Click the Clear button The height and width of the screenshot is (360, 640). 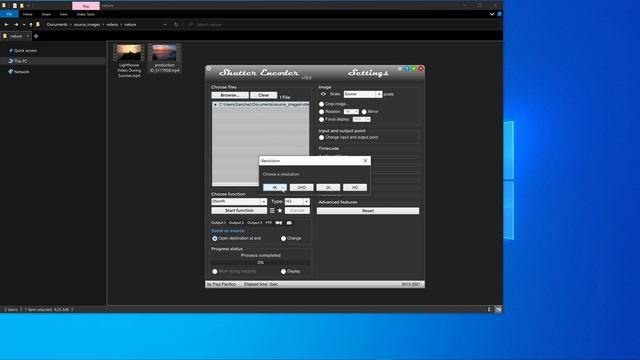click(x=263, y=95)
